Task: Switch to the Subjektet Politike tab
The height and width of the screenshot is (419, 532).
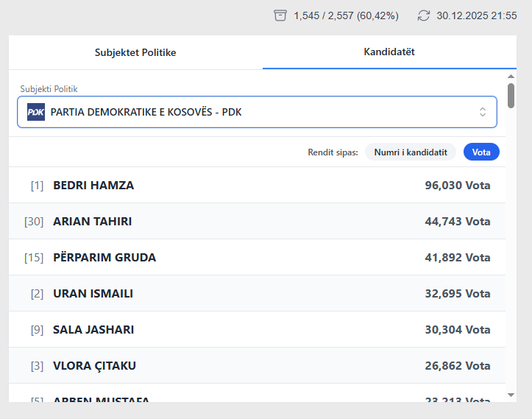Action: (135, 52)
